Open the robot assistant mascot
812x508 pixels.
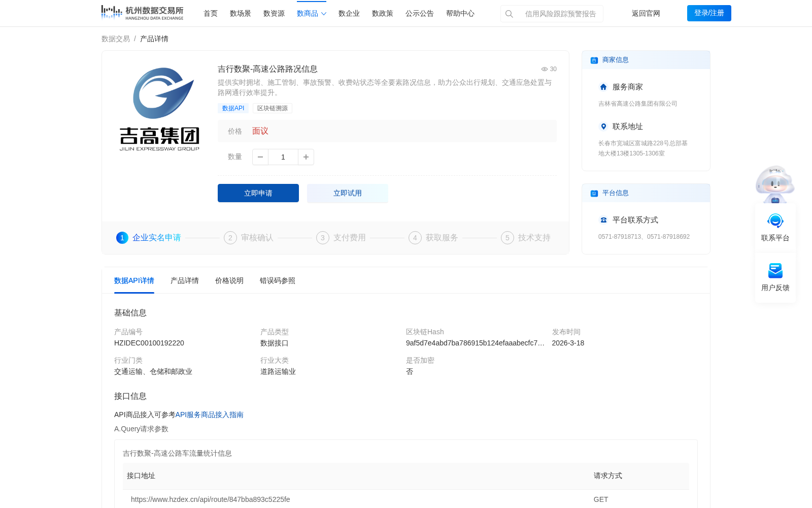(775, 184)
